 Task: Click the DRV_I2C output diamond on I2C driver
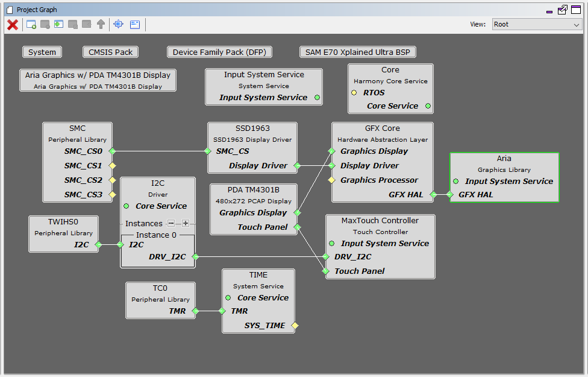(195, 257)
